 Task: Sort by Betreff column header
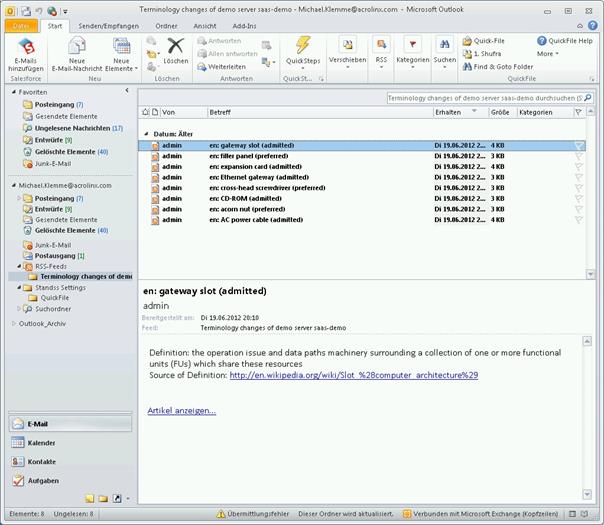point(320,112)
